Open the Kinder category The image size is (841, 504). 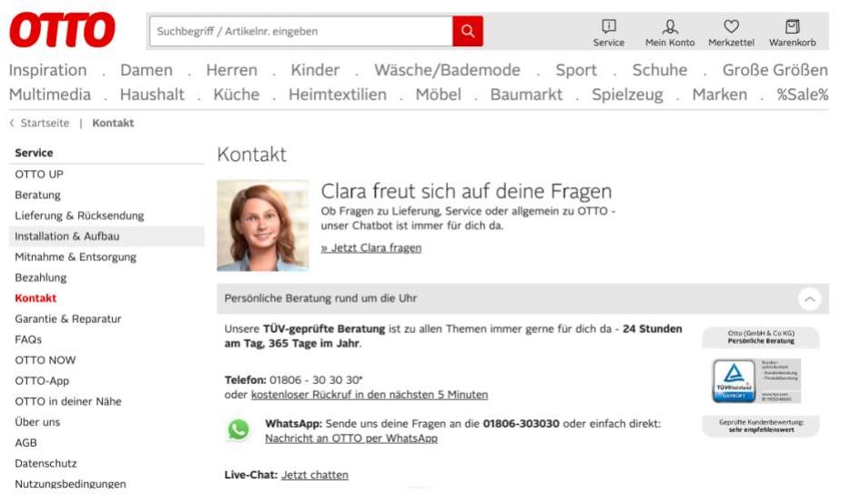[315, 70]
